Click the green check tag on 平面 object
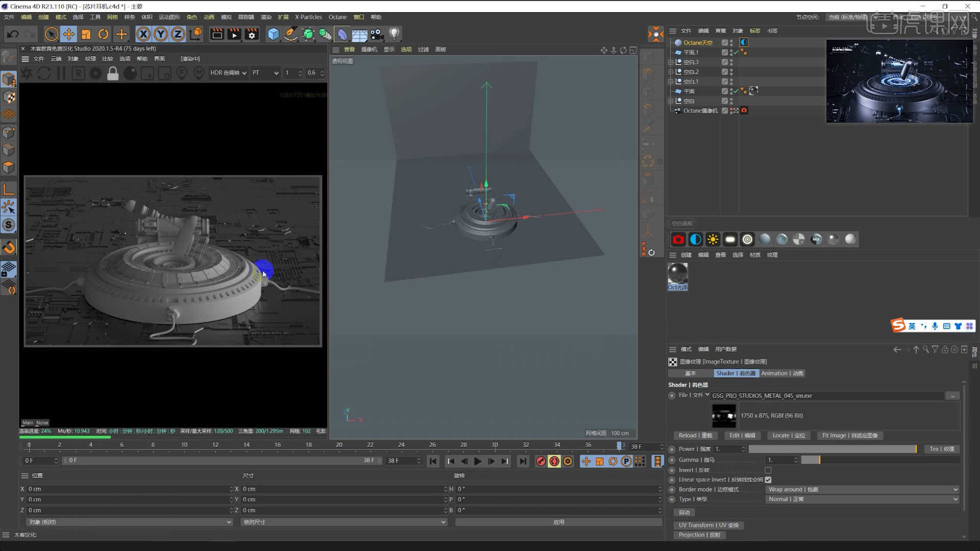The height and width of the screenshot is (551, 980). click(x=736, y=91)
